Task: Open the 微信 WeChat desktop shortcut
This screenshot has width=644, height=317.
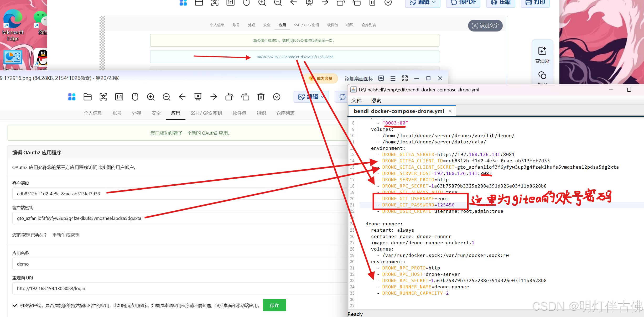Action: pyautogui.click(x=41, y=23)
